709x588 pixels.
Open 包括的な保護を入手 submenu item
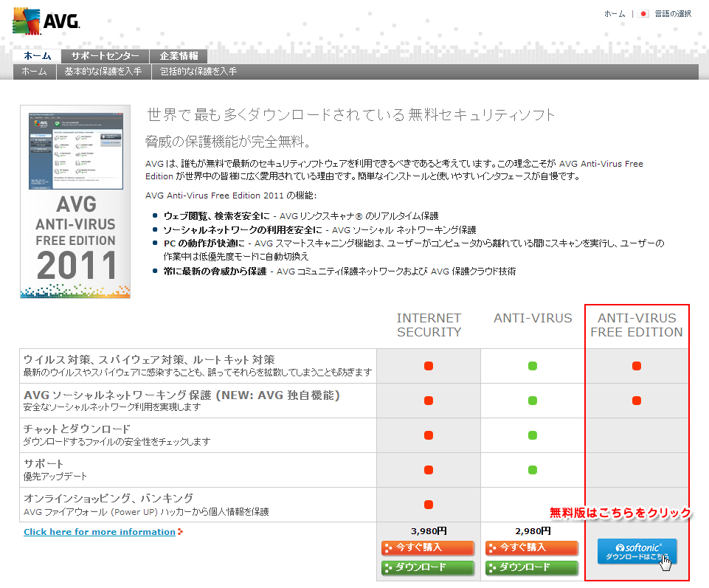(x=198, y=72)
